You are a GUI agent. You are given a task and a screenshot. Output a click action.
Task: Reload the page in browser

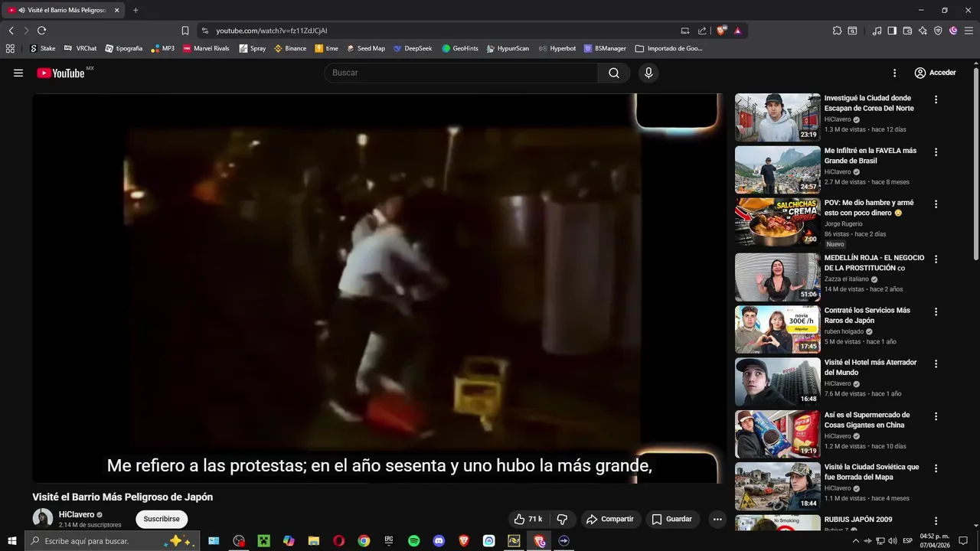pos(41,31)
